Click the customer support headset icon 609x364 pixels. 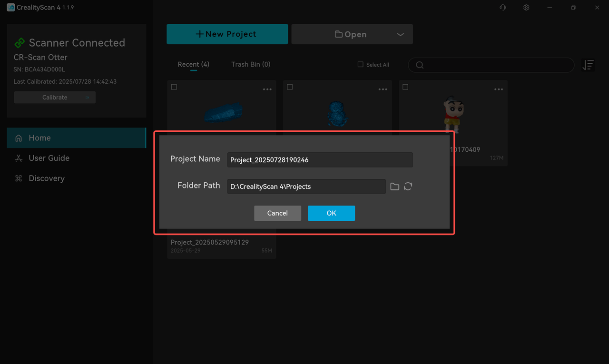502,8
